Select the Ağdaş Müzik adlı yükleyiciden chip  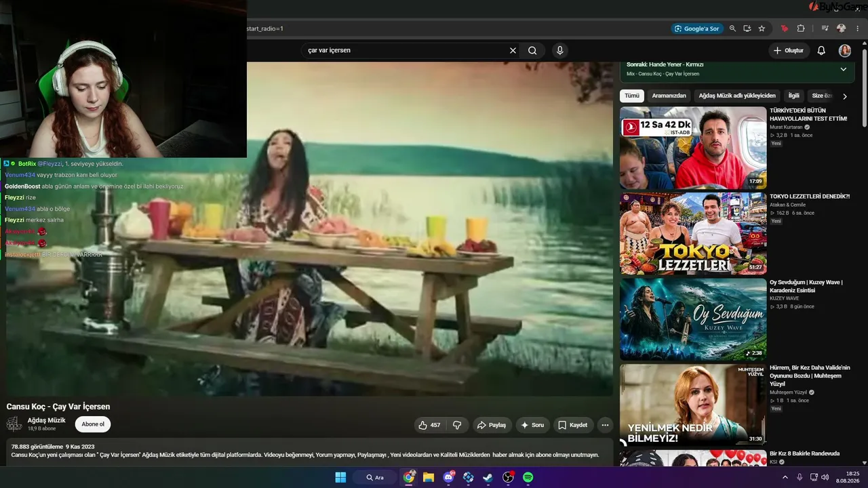[x=737, y=96]
